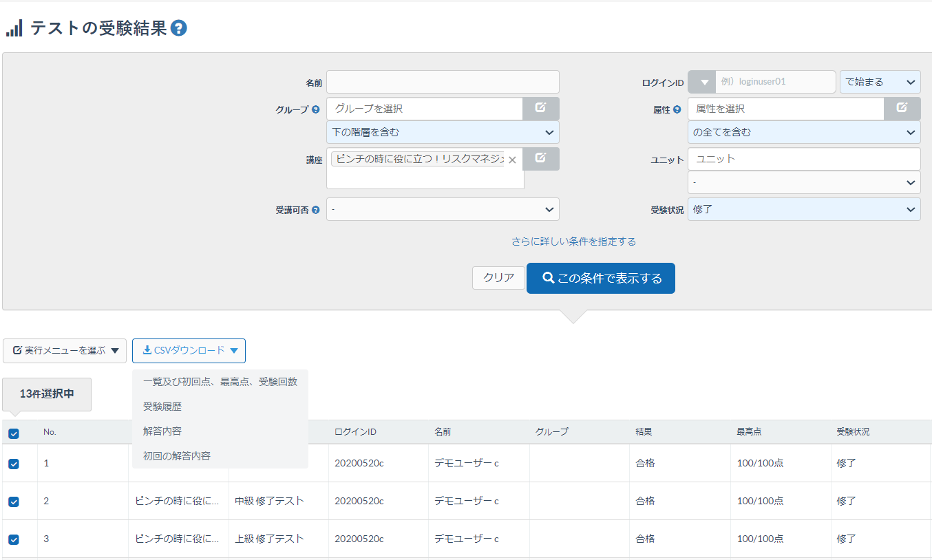Image resolution: width=932 pixels, height=560 pixels.
Task: Open the の全てを含む dropdown
Action: click(x=804, y=132)
